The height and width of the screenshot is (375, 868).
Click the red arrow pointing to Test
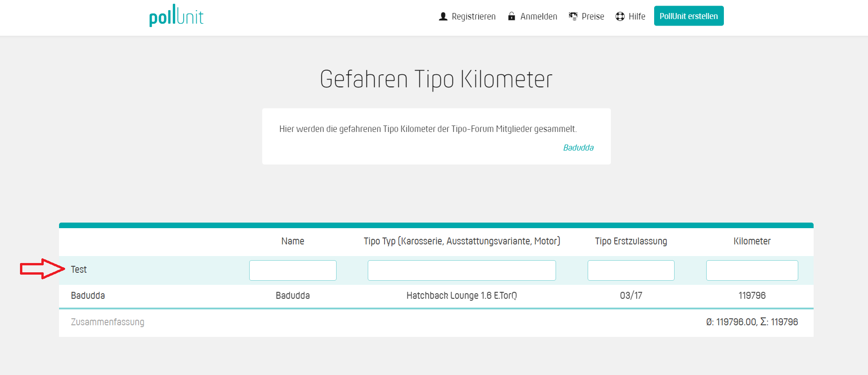[x=42, y=269]
